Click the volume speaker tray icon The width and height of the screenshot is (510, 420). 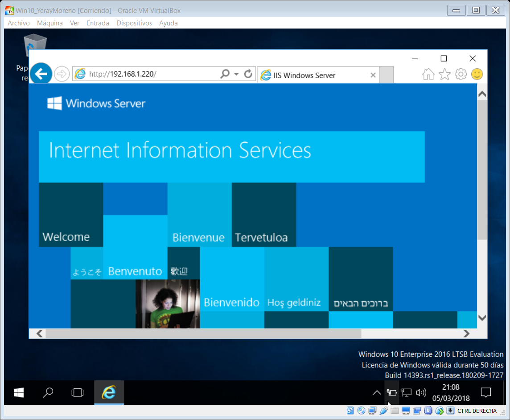(421, 393)
